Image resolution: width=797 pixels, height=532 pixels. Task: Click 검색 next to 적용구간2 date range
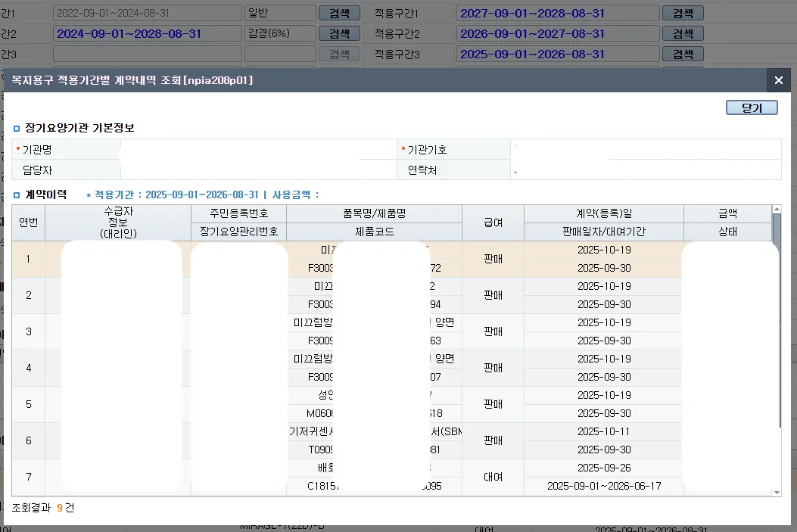[x=682, y=34]
